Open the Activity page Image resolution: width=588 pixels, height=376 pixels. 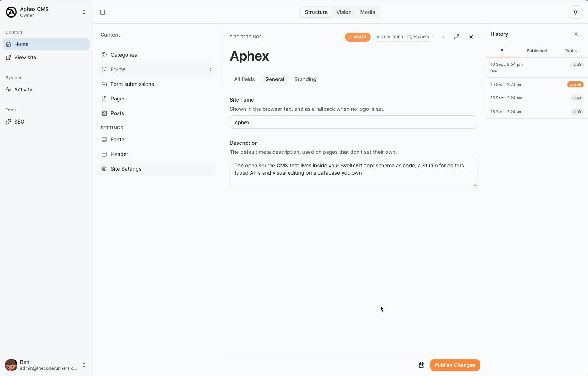tap(46, 90)
